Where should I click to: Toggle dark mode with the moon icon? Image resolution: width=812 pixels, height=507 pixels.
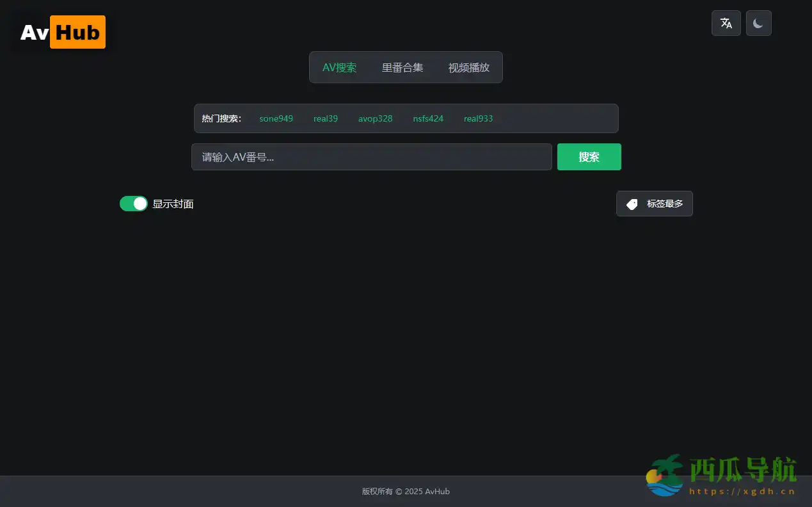(758, 23)
